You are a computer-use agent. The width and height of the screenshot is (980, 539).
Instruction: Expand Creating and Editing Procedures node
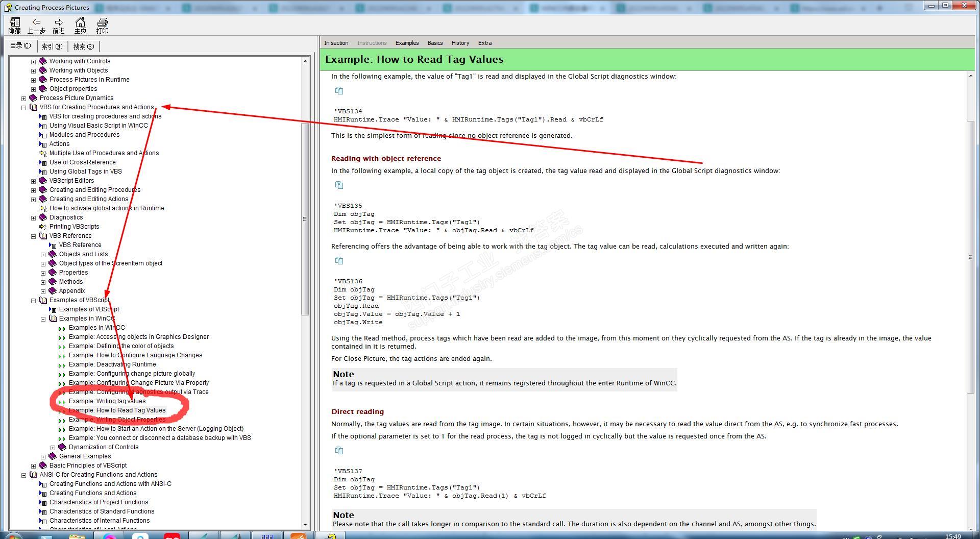33,190
